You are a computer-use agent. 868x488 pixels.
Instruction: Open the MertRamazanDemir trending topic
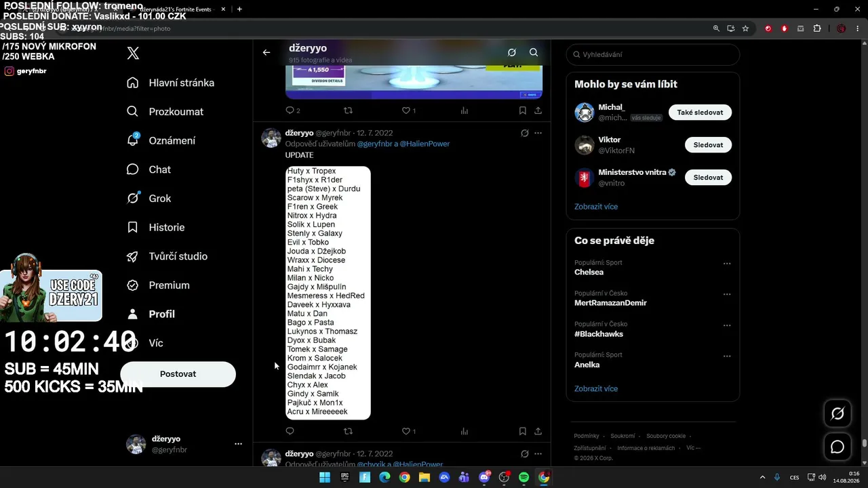click(610, 303)
